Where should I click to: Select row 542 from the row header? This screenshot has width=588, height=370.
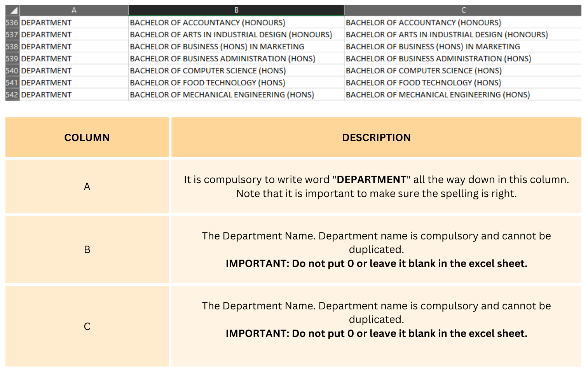pos(12,95)
